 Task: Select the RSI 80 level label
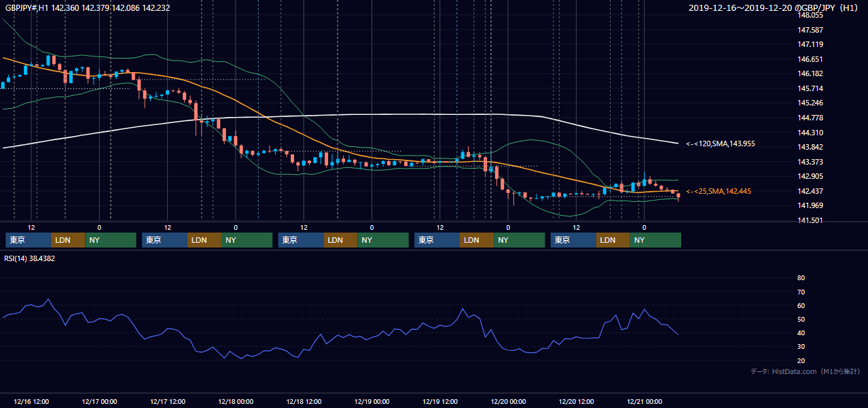(801, 278)
